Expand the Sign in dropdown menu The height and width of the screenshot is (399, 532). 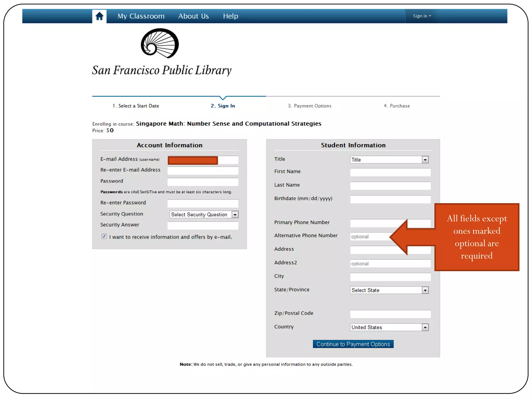pyautogui.click(x=422, y=16)
